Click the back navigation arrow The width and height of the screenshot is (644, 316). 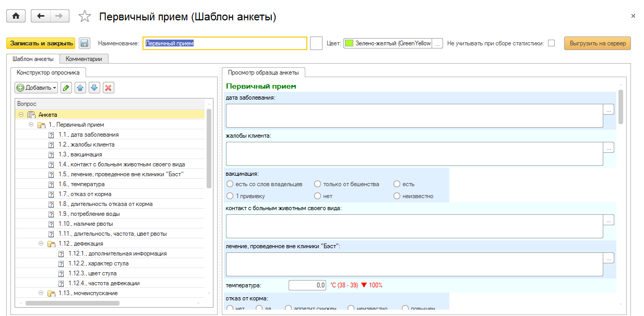coord(41,16)
